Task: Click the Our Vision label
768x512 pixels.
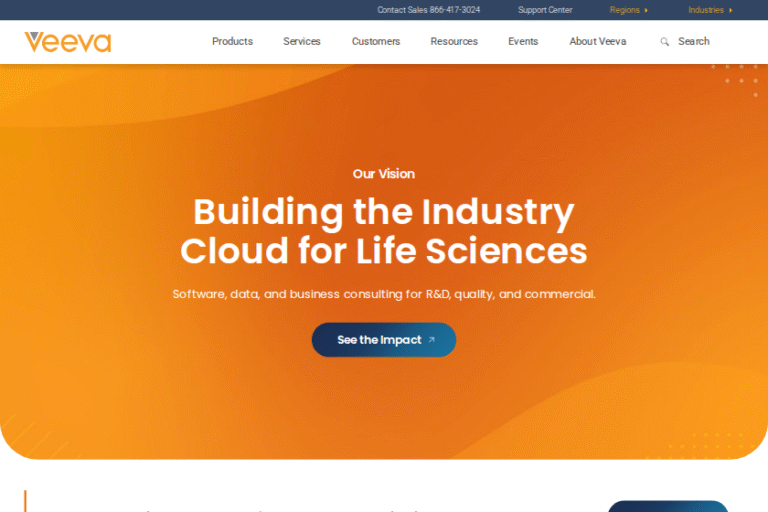Action: click(384, 174)
